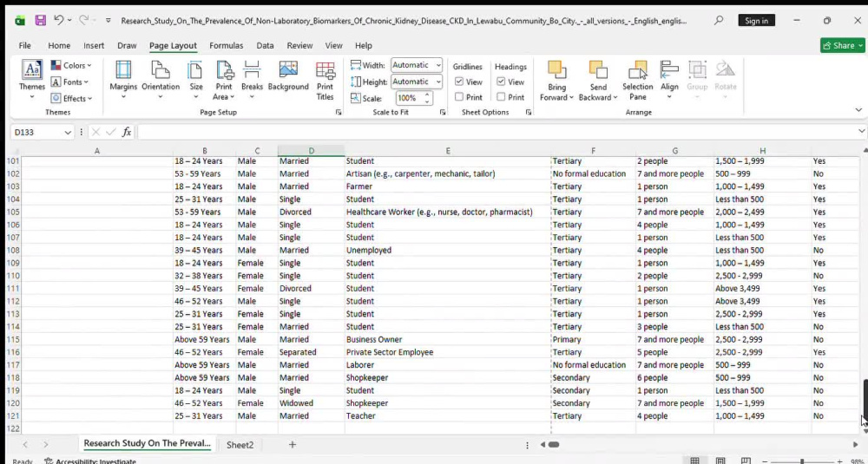Click zoom out minus button
The image size is (868, 464).
click(765, 461)
